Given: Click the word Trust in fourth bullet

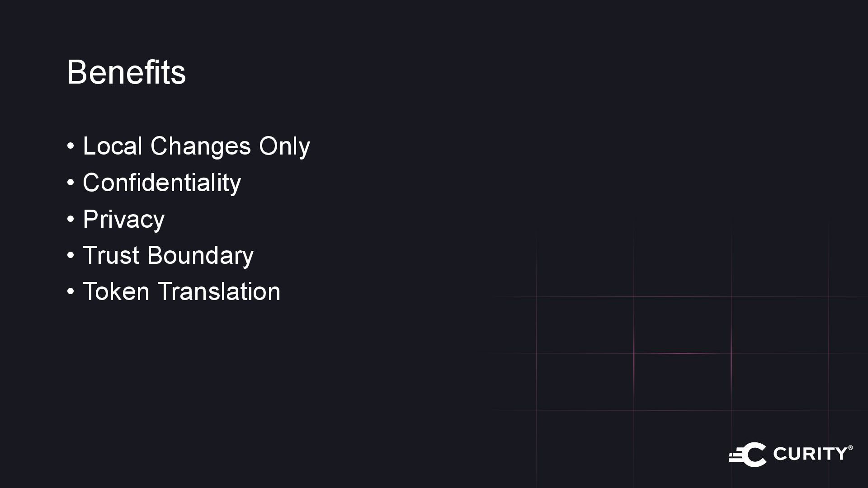Looking at the screenshot, I should pyautogui.click(x=111, y=255).
